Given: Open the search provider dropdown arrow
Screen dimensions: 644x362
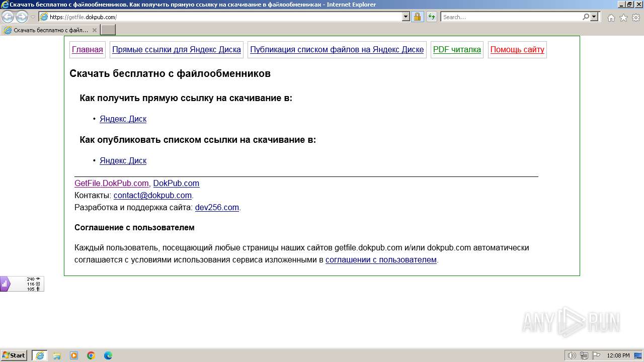Looking at the screenshot, I should [x=594, y=17].
